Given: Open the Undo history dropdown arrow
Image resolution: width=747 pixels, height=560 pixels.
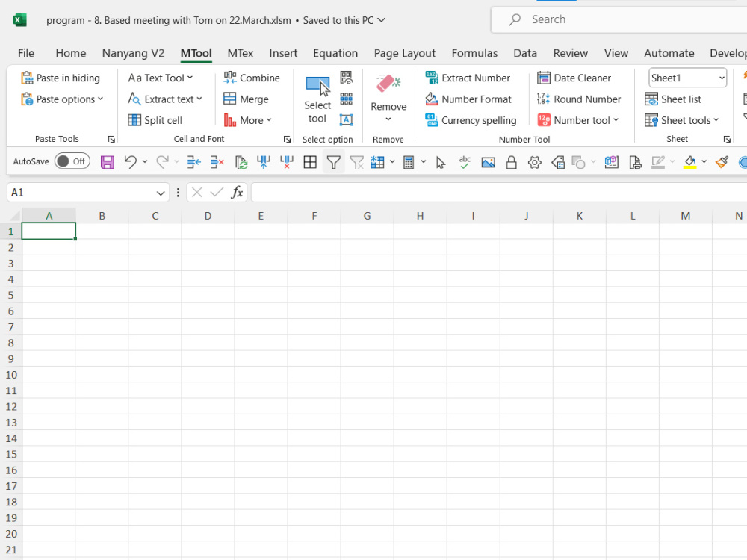Looking at the screenshot, I should pos(145,162).
